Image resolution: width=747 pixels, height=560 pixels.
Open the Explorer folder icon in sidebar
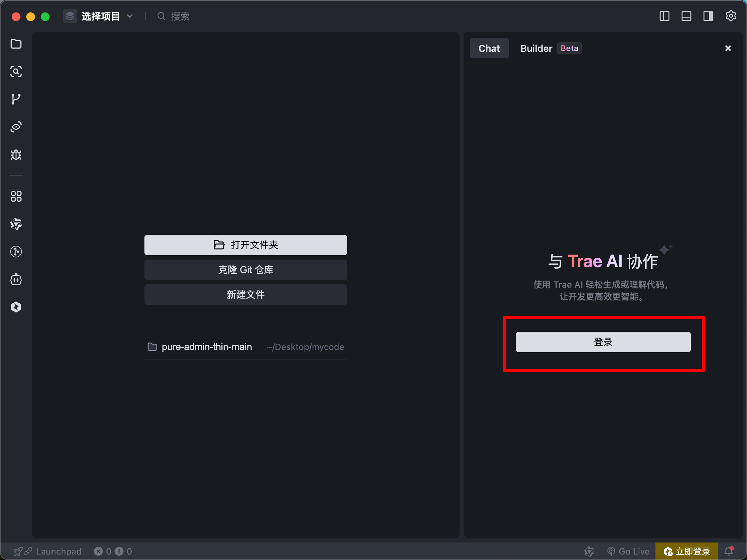pos(16,44)
